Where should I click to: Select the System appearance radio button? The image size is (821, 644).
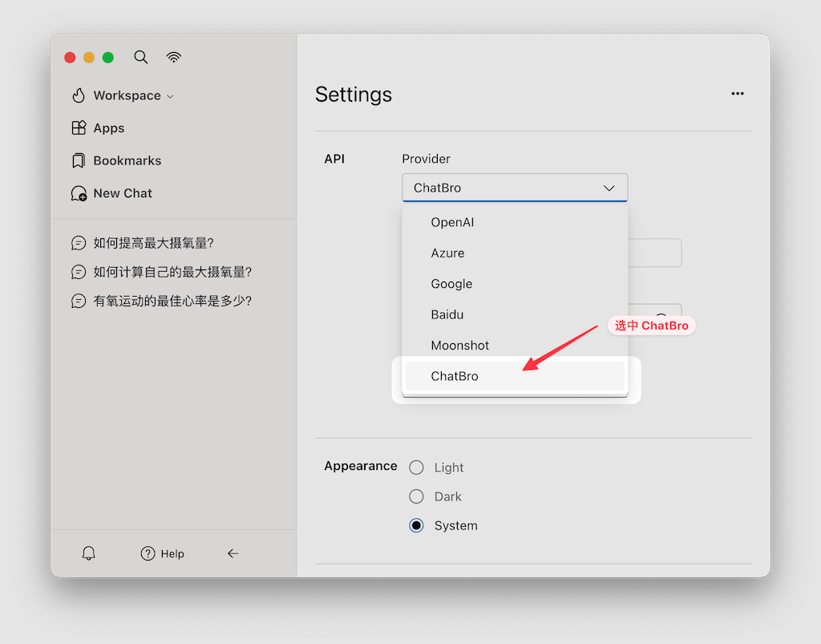pos(416,525)
